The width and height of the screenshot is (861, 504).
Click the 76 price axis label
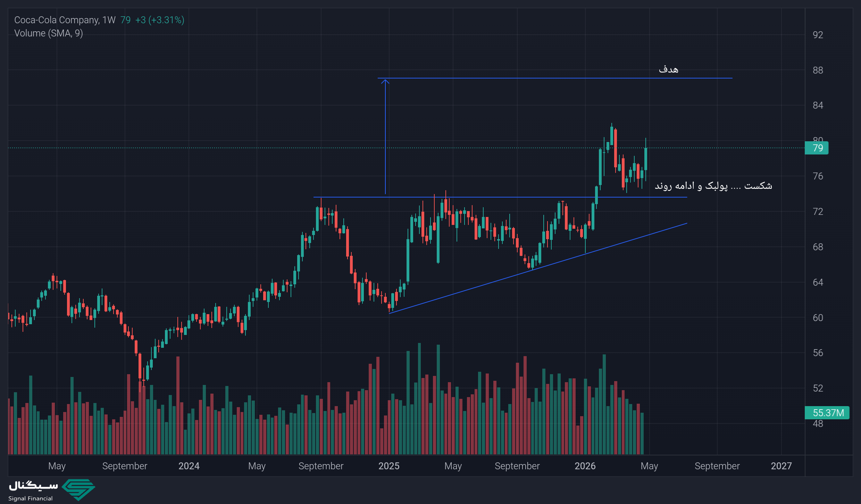click(818, 176)
